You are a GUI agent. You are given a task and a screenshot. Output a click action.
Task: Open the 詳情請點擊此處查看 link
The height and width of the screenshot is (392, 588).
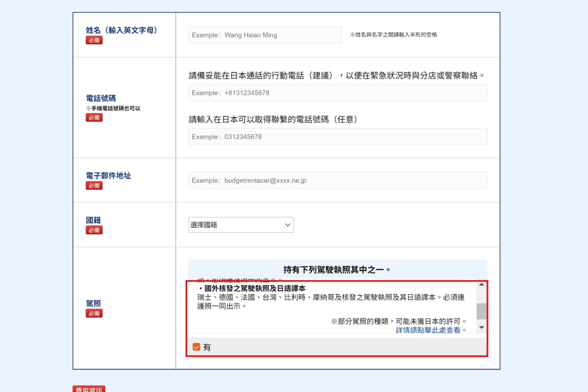point(431,330)
